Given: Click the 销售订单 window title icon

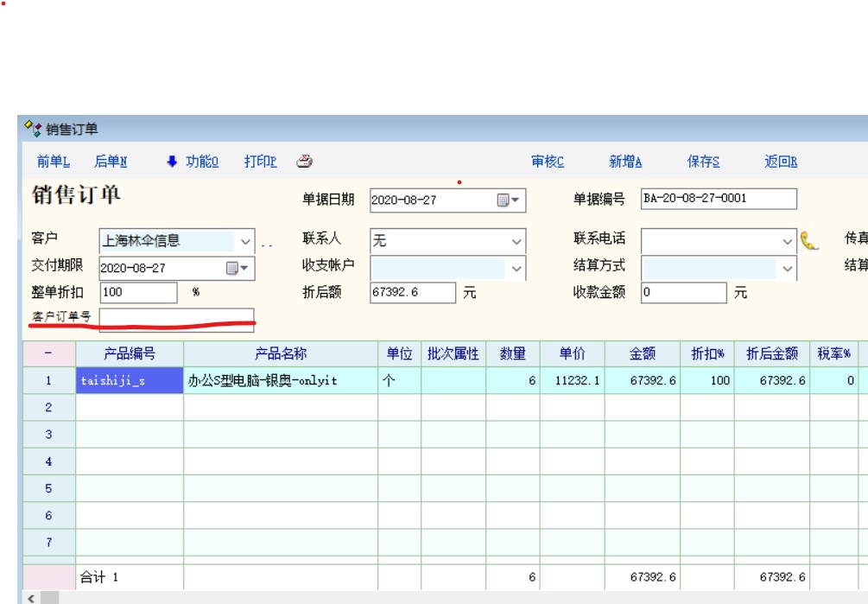Looking at the screenshot, I should (x=33, y=129).
